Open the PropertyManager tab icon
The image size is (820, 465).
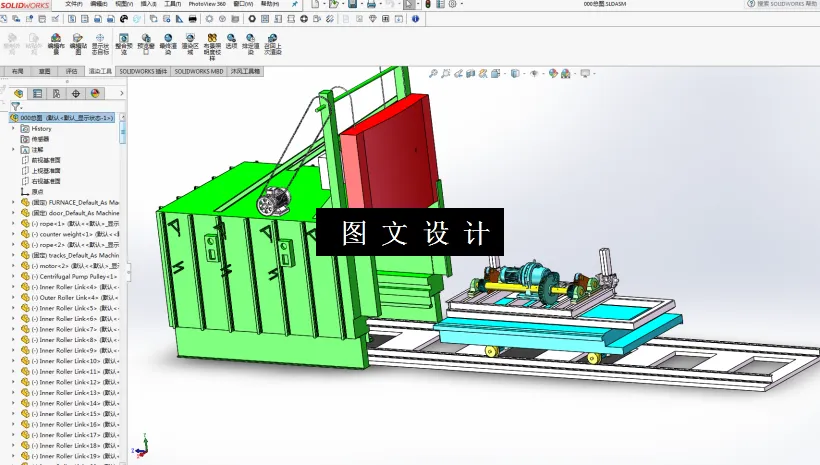(37, 93)
